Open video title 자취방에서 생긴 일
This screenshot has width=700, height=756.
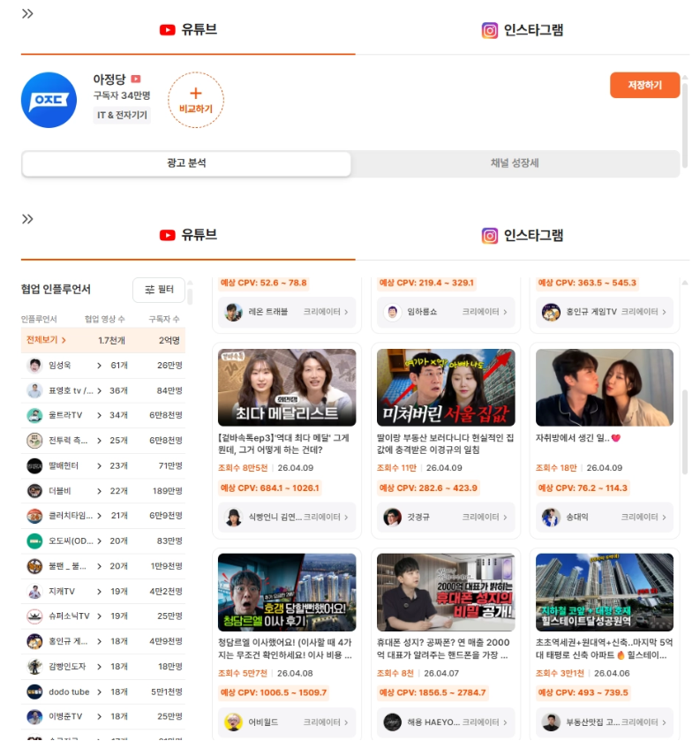(x=579, y=438)
